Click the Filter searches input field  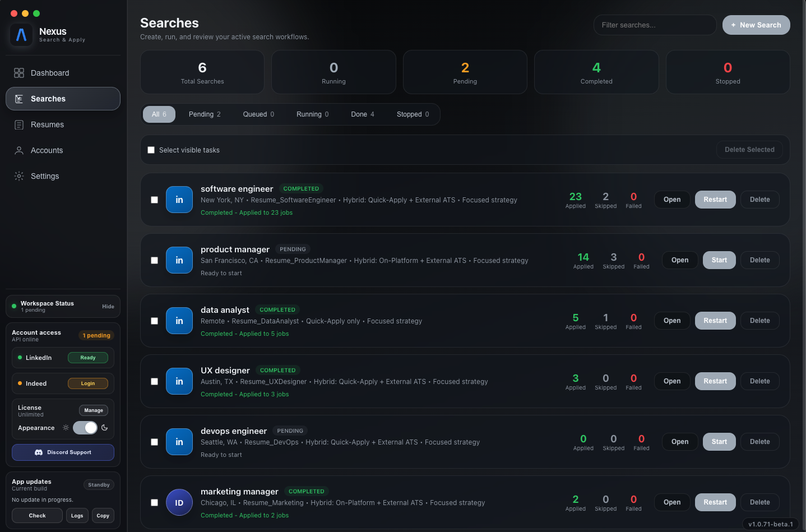coord(655,25)
